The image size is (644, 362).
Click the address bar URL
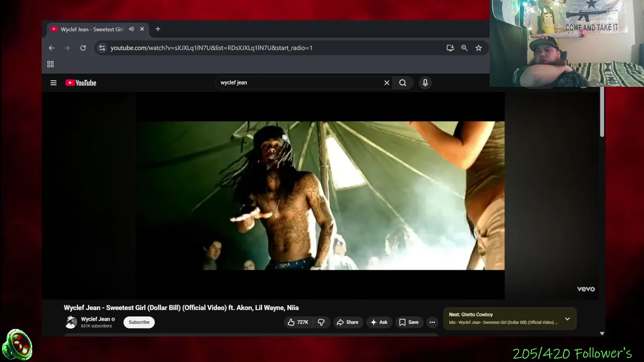[x=211, y=48]
